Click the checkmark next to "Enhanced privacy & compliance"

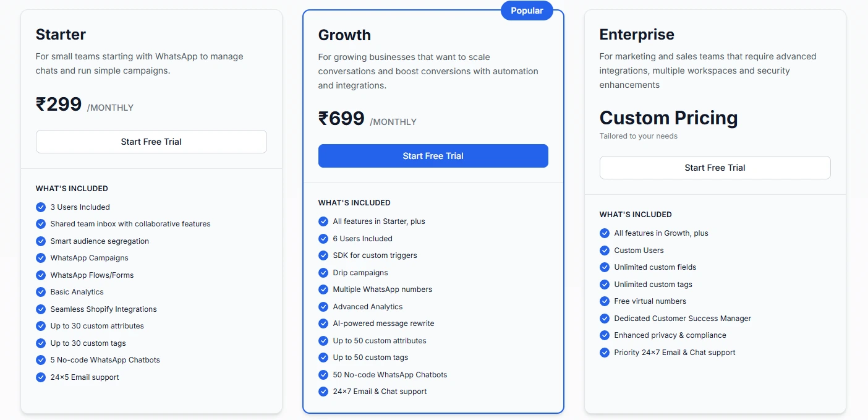pyautogui.click(x=605, y=335)
